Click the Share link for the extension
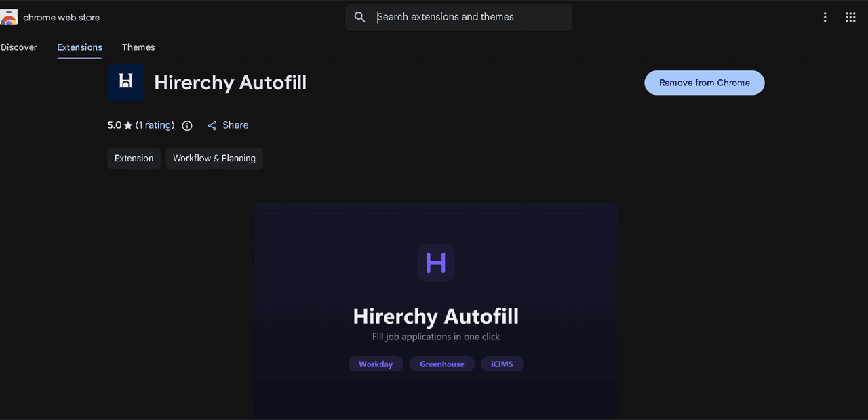Screen dimensions: 868x420 click(228, 125)
